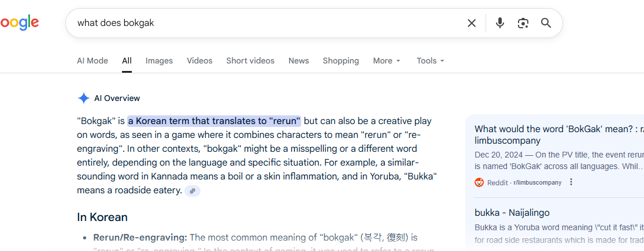This screenshot has width=644, height=251.
Task: Switch to Images tab
Action: coord(159,61)
